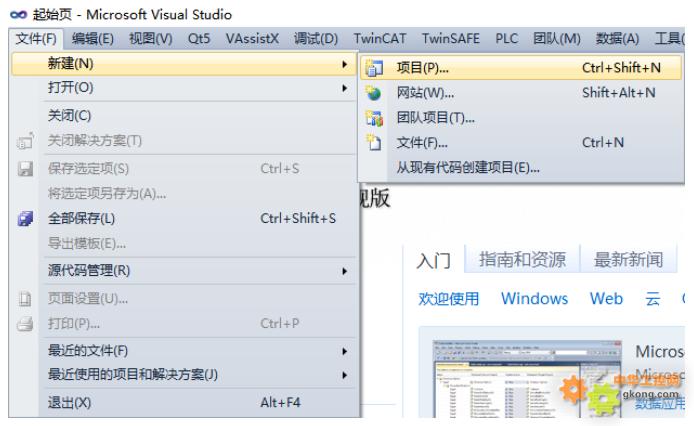Image resolution: width=694 pixels, height=426 pixels.
Task: Click the floppy icon beside 保存选定项(S)
Action: [25, 169]
